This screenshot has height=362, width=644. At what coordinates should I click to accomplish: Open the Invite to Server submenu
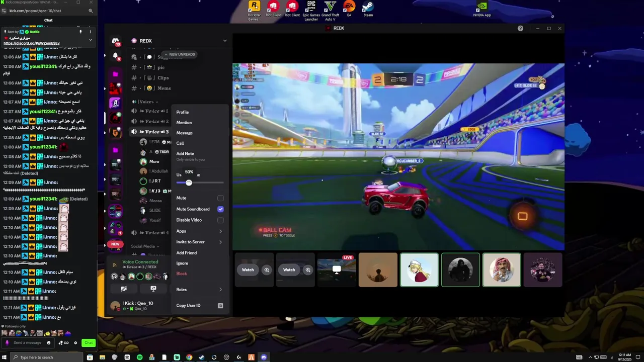point(199,242)
